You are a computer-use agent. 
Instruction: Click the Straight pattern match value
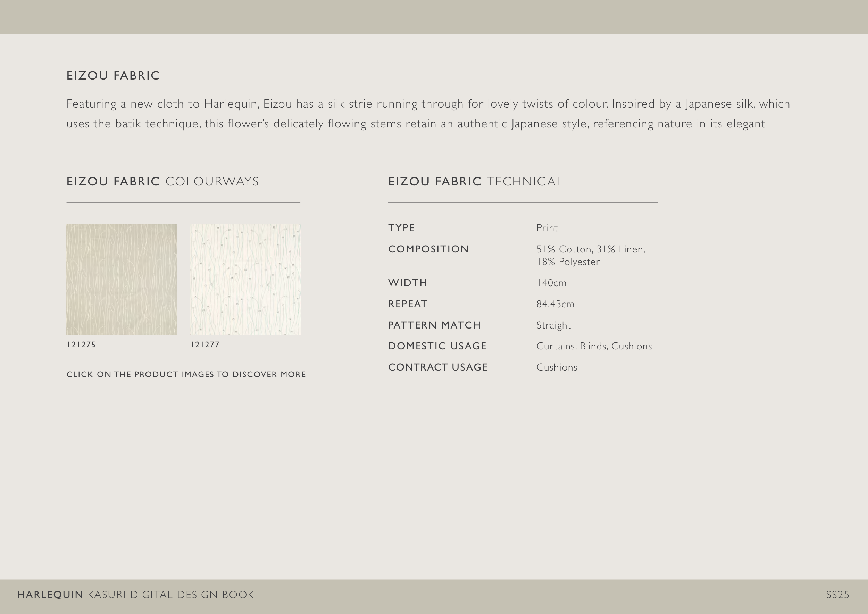point(553,325)
